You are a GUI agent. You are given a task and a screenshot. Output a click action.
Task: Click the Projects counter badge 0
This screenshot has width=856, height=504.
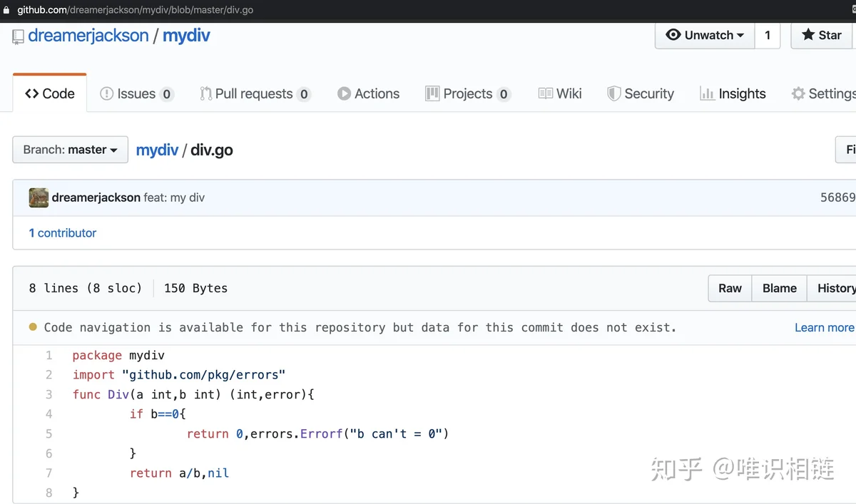pyautogui.click(x=504, y=94)
